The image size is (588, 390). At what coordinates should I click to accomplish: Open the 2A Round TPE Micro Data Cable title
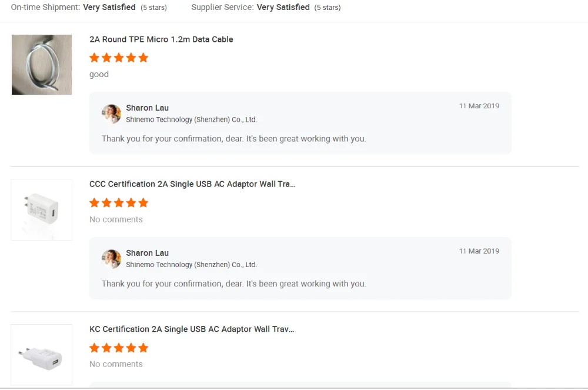161,39
